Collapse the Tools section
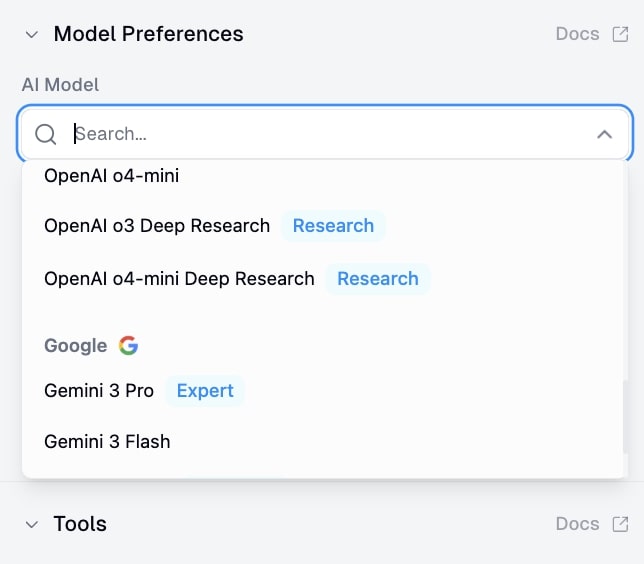Viewport: 644px width, 564px height. pos(32,524)
